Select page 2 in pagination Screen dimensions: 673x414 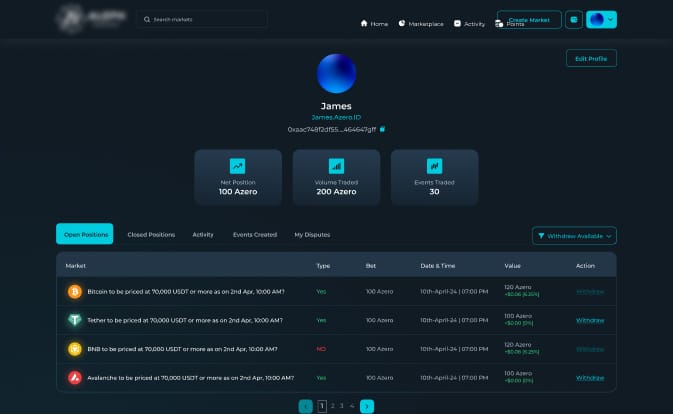pos(332,406)
